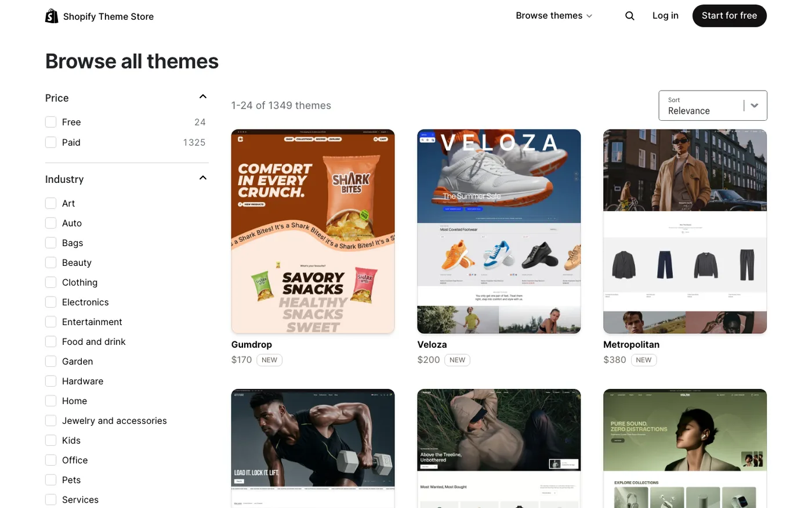
Task: Open search with the magnifier icon
Action: [630, 16]
